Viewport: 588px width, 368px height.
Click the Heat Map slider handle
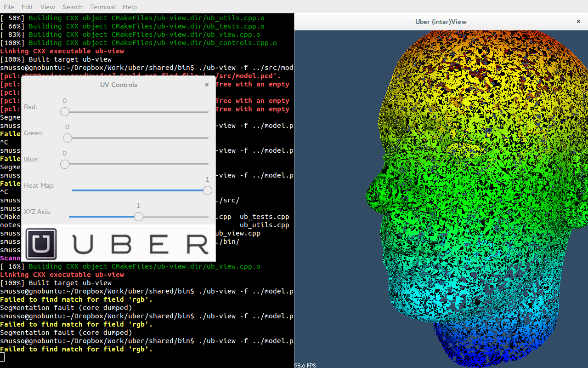pyautogui.click(x=208, y=190)
